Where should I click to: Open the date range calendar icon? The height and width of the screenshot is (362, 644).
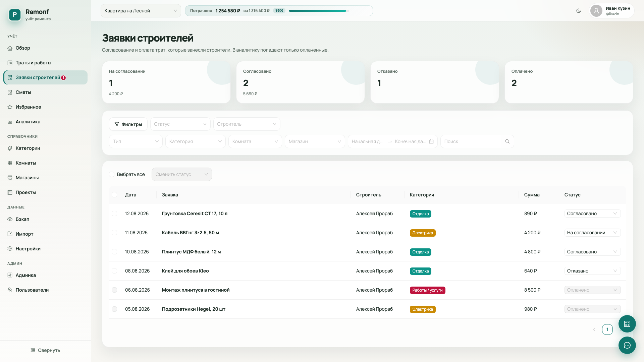pyautogui.click(x=431, y=141)
